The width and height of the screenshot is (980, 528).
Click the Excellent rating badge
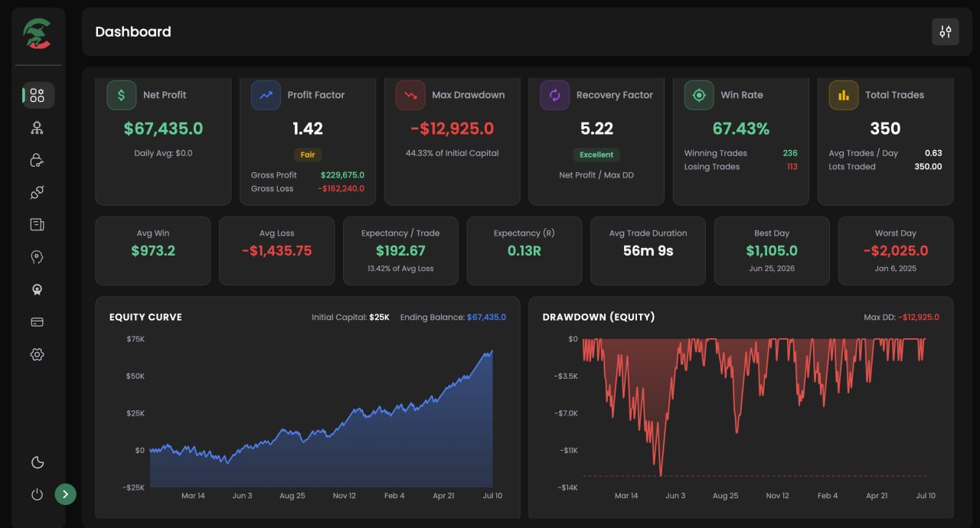point(596,155)
